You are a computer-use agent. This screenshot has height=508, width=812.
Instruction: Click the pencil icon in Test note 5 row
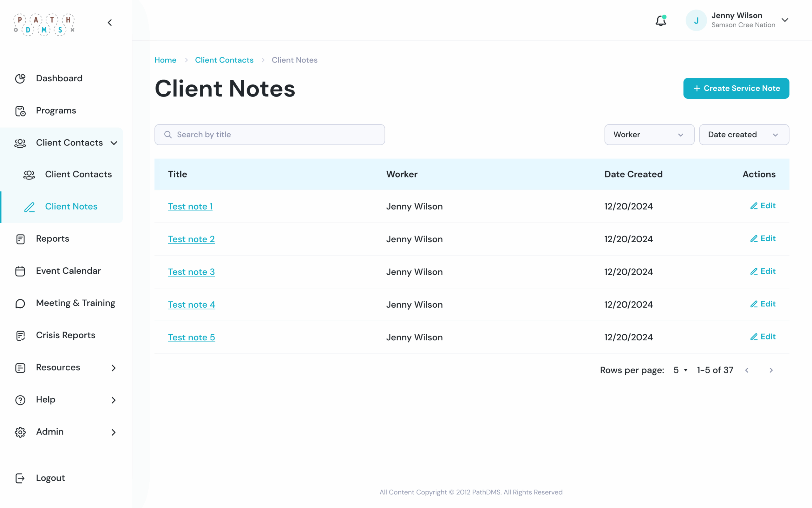(754, 337)
